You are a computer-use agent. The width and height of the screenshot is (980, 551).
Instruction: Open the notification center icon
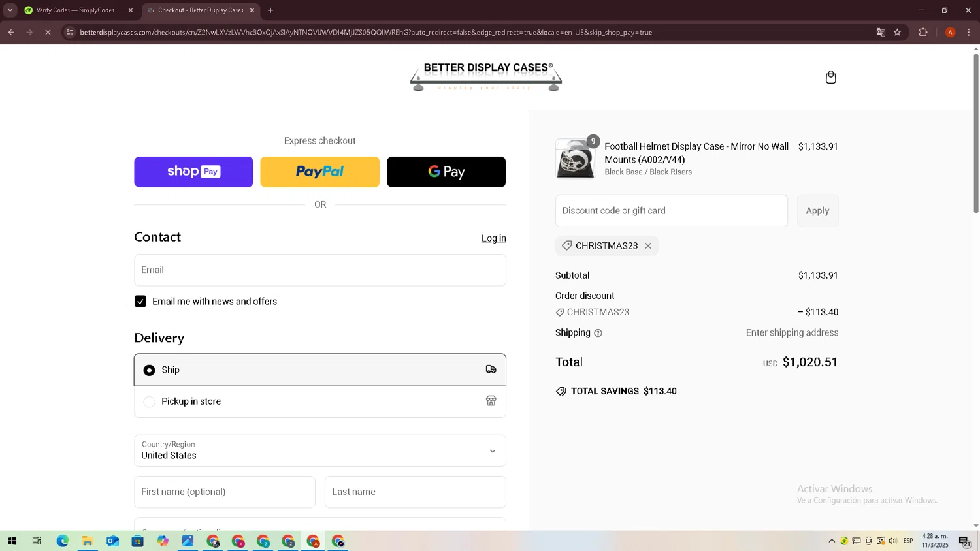coord(964,541)
